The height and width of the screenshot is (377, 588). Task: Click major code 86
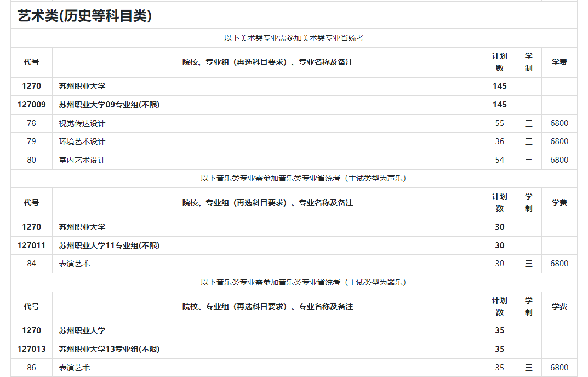pos(31,368)
